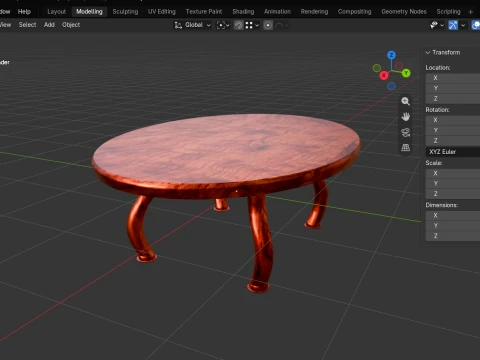480x360 pixels.
Task: Click Rotation X field
Action: click(453, 120)
